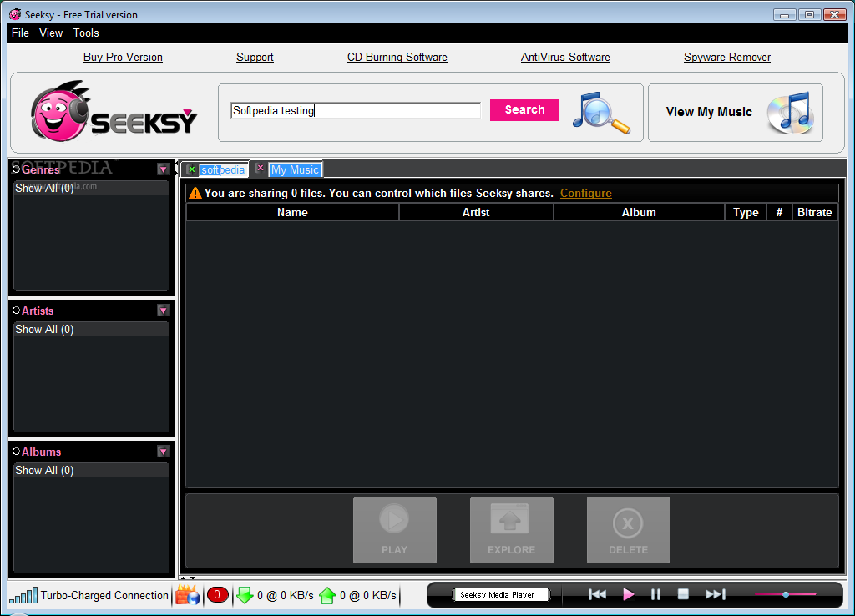The width and height of the screenshot is (855, 616).
Task: Click the EXPLORE folder button
Action: 512,530
